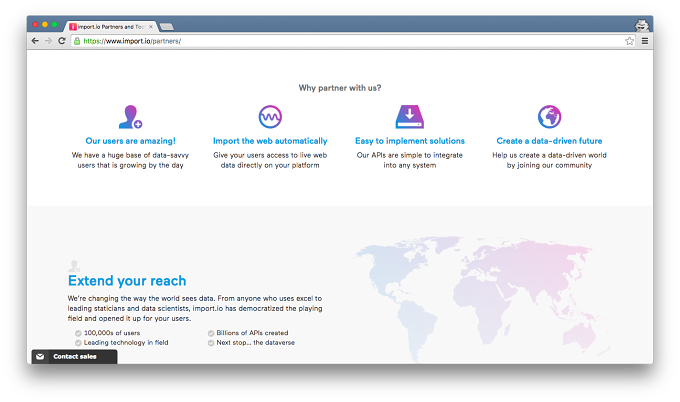Click the browser back arrow
The width and height of the screenshot is (680, 402).
pos(35,41)
